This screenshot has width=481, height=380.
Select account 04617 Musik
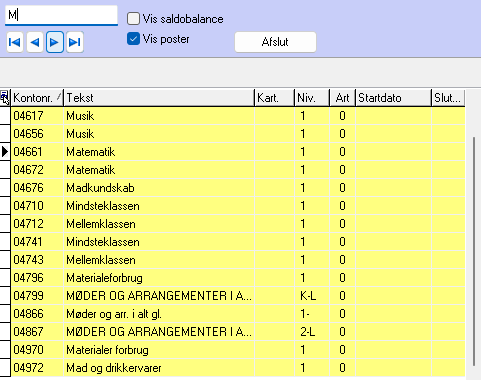pos(238,116)
